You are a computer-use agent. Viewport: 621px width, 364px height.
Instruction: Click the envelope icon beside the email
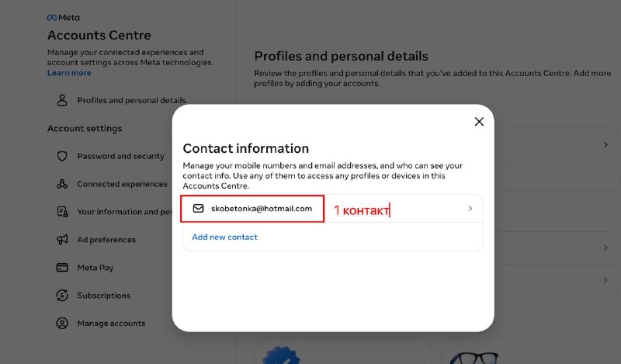click(199, 208)
